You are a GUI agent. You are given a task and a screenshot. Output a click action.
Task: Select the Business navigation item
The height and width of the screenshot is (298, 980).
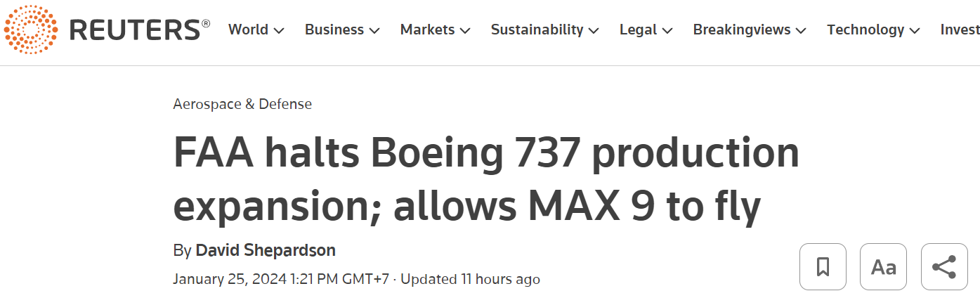pyautogui.click(x=334, y=30)
